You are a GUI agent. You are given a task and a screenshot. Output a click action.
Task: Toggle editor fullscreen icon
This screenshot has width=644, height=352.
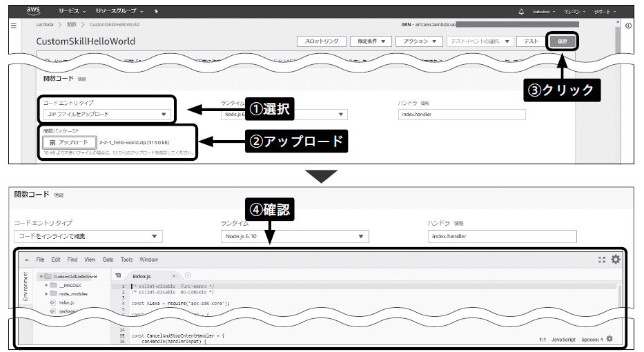pyautogui.click(x=602, y=260)
